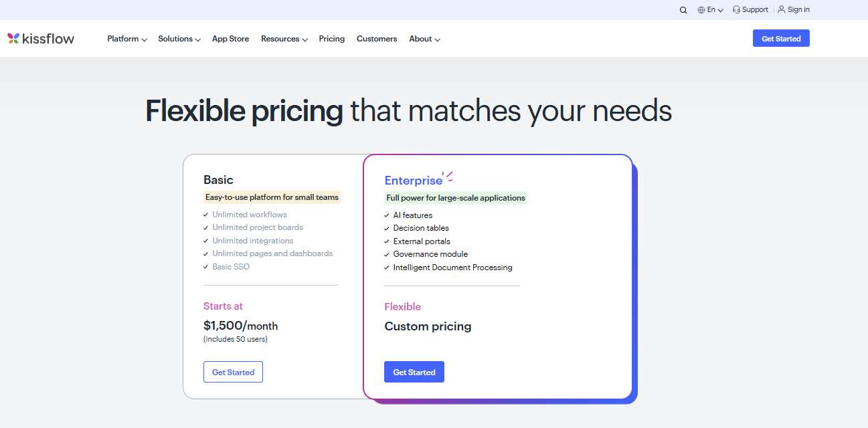
Task: Click the Sign in user icon
Action: pos(782,10)
